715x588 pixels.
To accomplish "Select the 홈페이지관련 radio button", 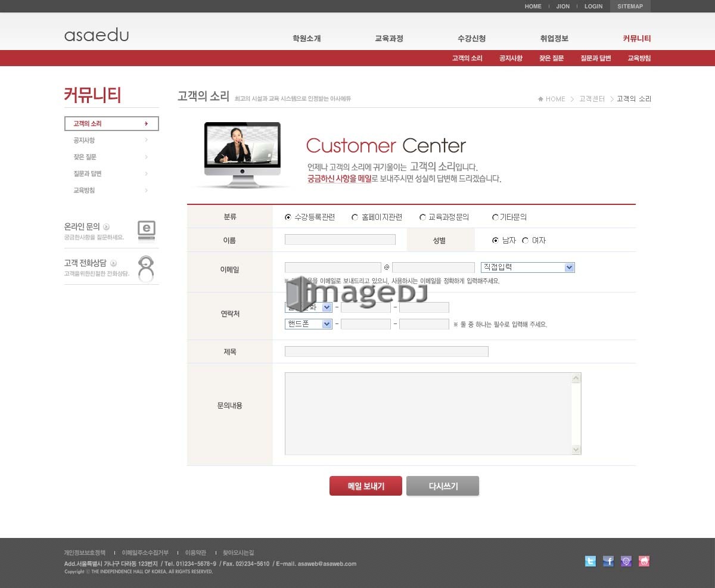I will pyautogui.click(x=355, y=217).
